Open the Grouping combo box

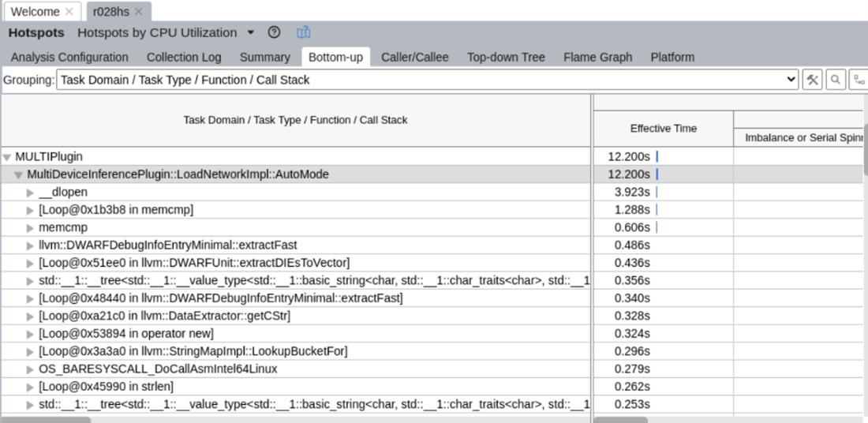click(x=428, y=80)
